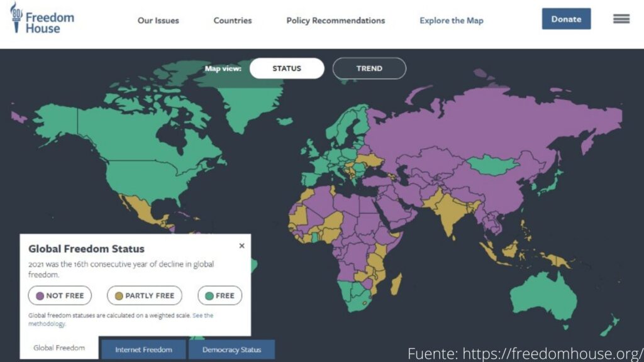The height and width of the screenshot is (362, 644).
Task: Open the Countries menu
Action: tap(233, 21)
